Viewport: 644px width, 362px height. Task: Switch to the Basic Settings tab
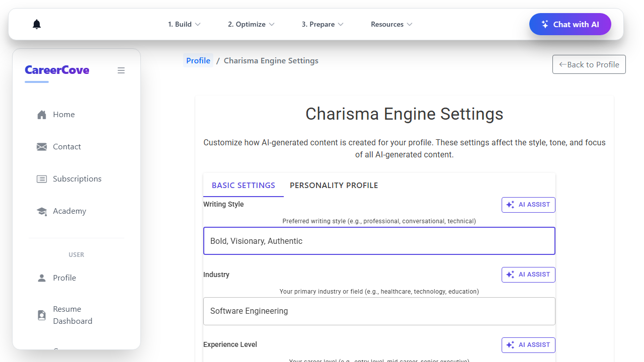click(x=244, y=186)
